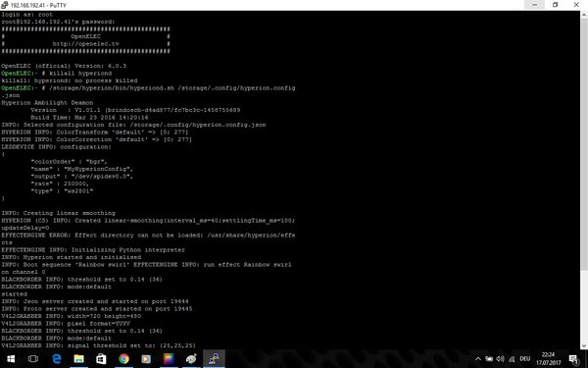Click the 'V4L2GRABBER INFO: signal threshold' line
Image resolution: width=588 pixels, height=368 pixels.
click(x=99, y=345)
